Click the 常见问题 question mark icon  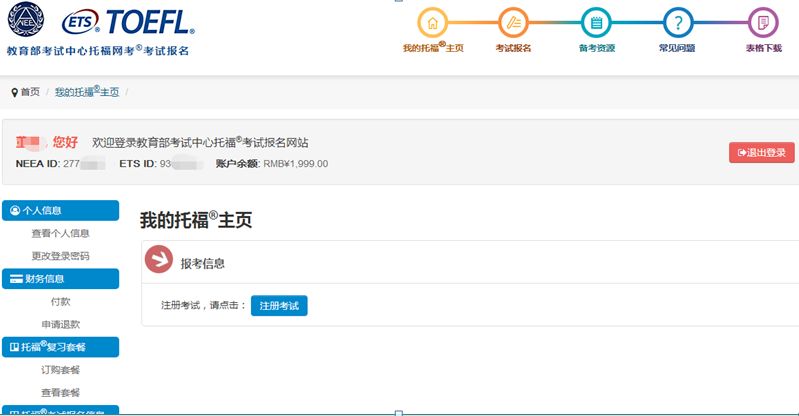click(678, 23)
